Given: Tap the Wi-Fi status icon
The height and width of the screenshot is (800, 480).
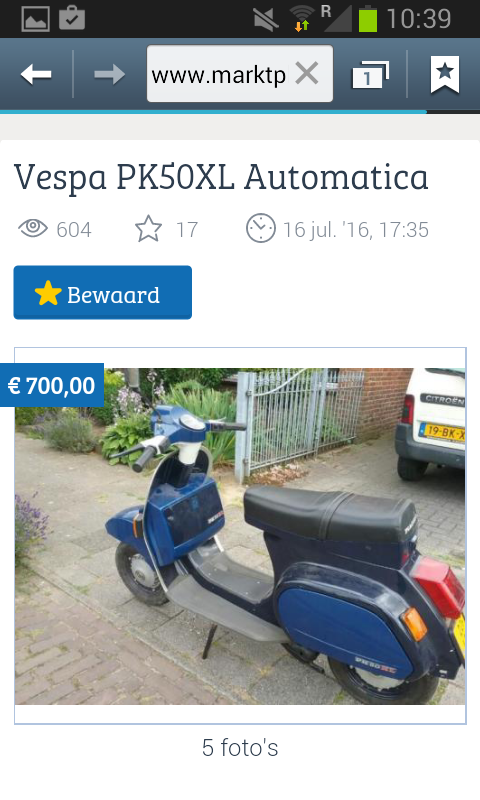Looking at the screenshot, I should coord(302,18).
